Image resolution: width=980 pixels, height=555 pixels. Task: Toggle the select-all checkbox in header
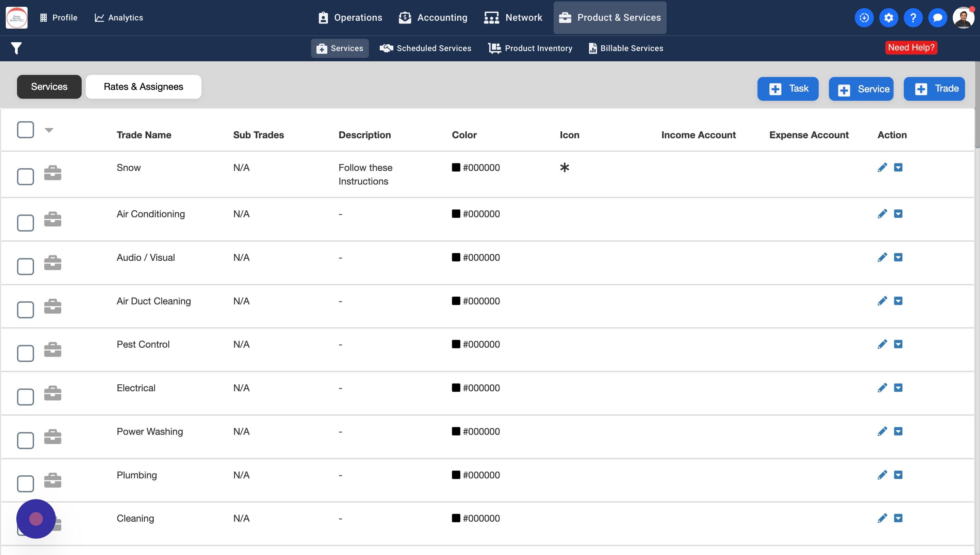click(26, 130)
